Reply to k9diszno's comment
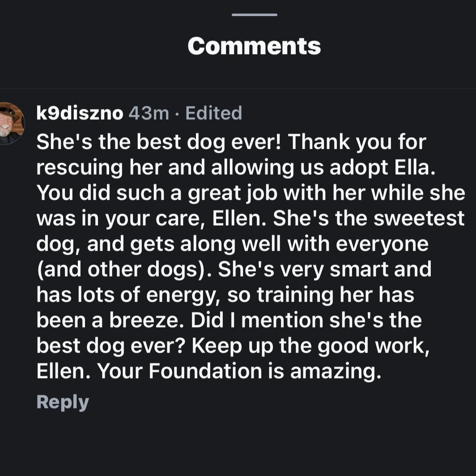This screenshot has height=476, width=476. tap(63, 402)
